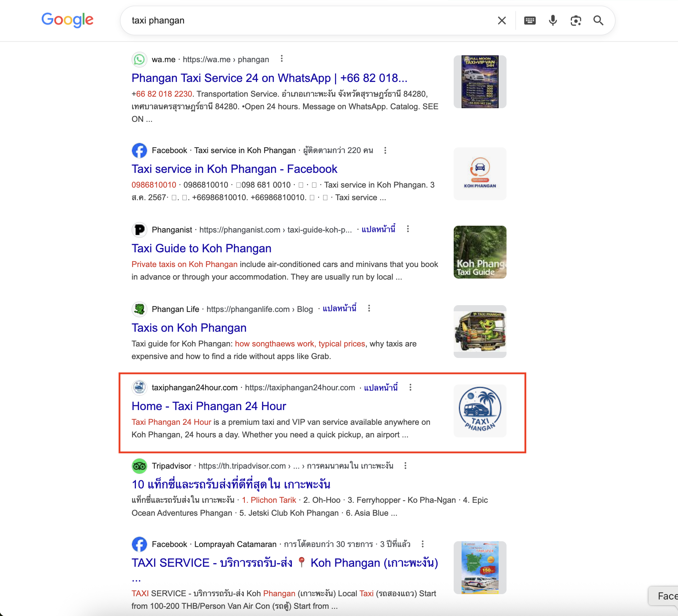This screenshot has width=678, height=616.
Task: Click '1. Plichon Tarik' in Tripadvisor snippet
Action: 269,500
